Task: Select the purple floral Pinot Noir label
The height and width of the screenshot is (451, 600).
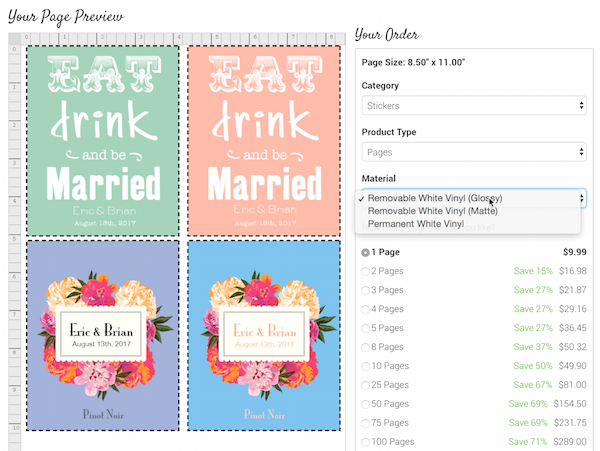Action: 104,335
